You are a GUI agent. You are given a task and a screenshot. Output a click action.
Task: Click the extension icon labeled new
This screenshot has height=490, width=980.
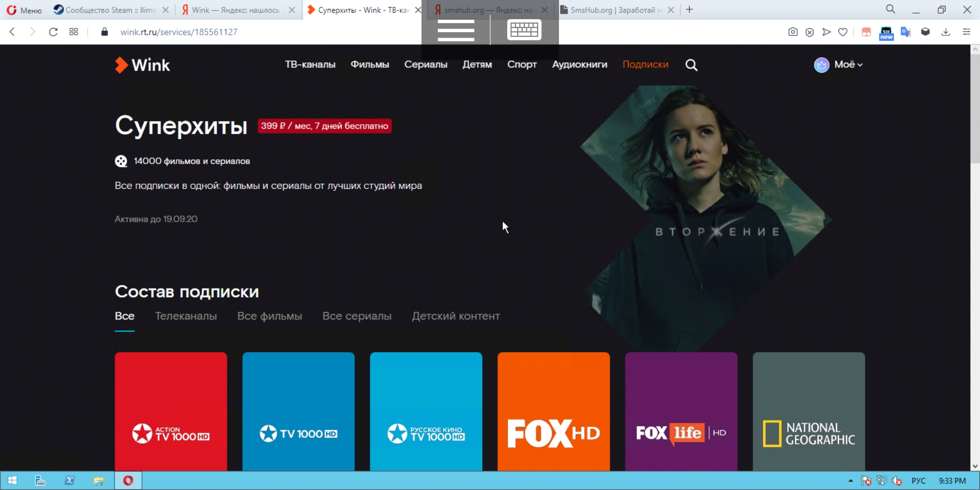[886, 33]
